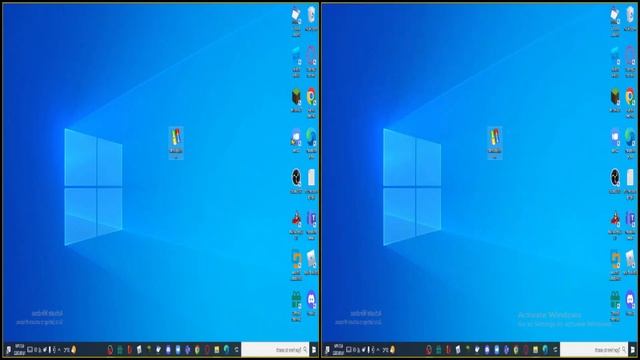
Task: Select the Minecraft block shortcut on right desktop
Action: pos(615,97)
